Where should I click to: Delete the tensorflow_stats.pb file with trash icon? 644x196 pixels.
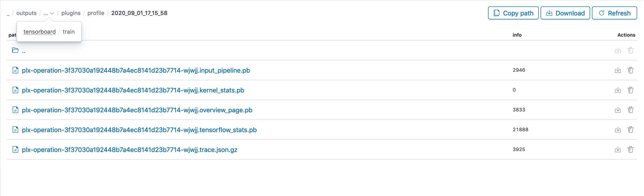coord(630,130)
